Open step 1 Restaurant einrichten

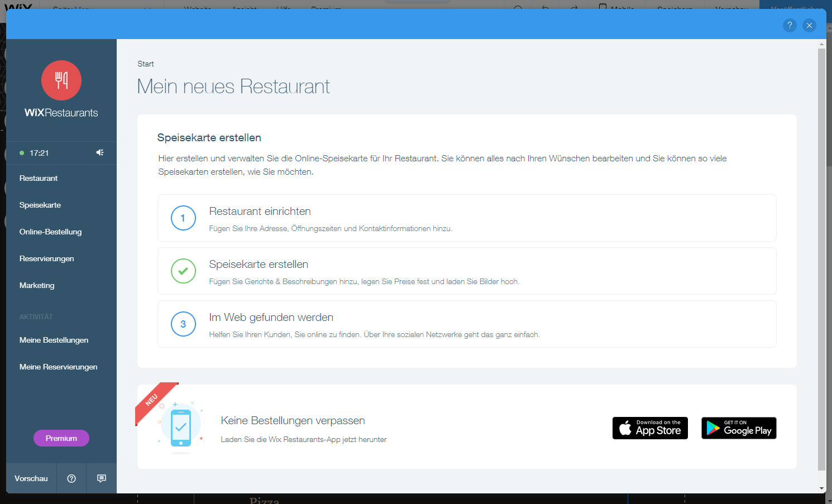[x=467, y=218]
